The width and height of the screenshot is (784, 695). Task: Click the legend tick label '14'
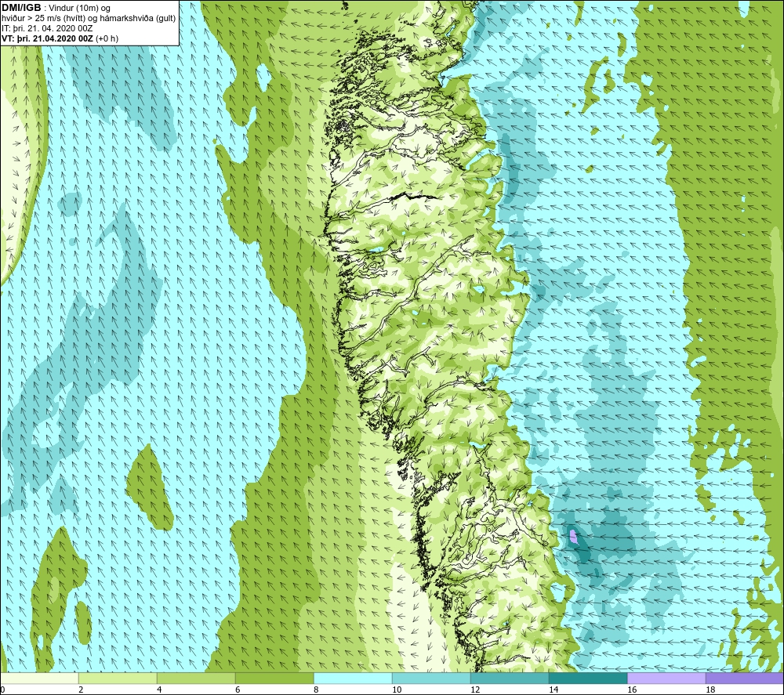click(x=554, y=690)
